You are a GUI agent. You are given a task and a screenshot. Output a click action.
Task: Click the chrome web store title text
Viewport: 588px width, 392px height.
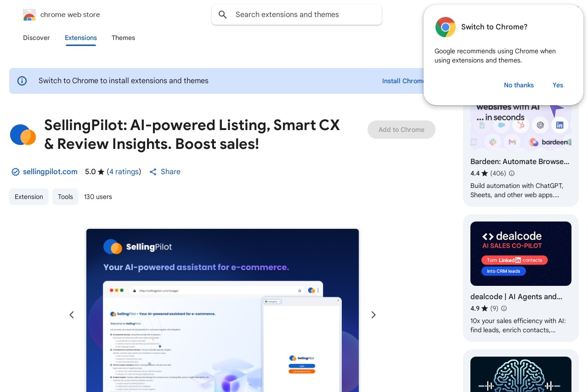point(70,15)
